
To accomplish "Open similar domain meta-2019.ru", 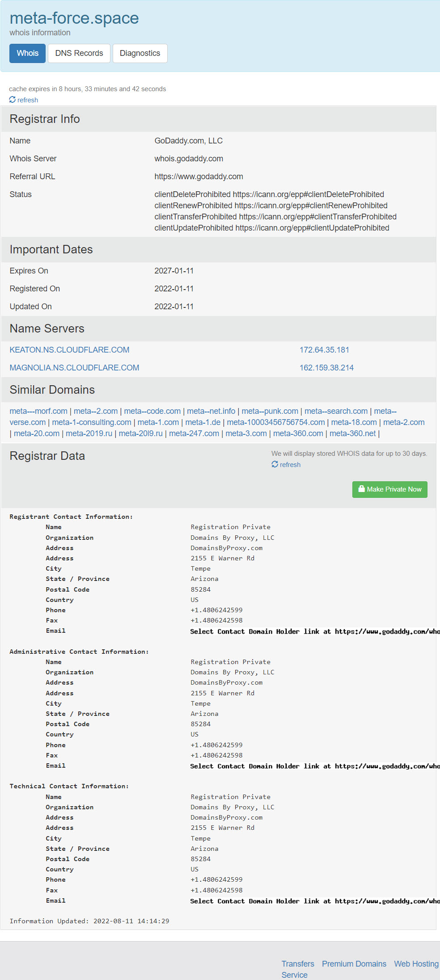I will click(89, 433).
